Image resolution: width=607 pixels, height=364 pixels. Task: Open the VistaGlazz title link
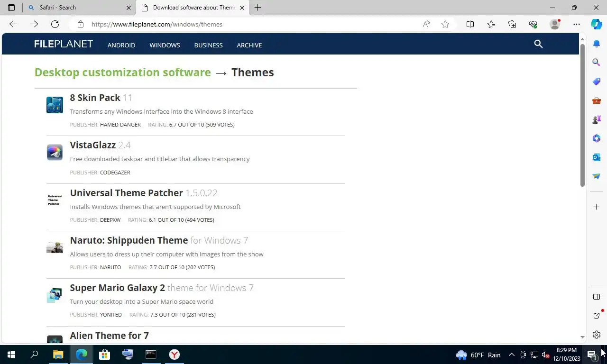[92, 145]
